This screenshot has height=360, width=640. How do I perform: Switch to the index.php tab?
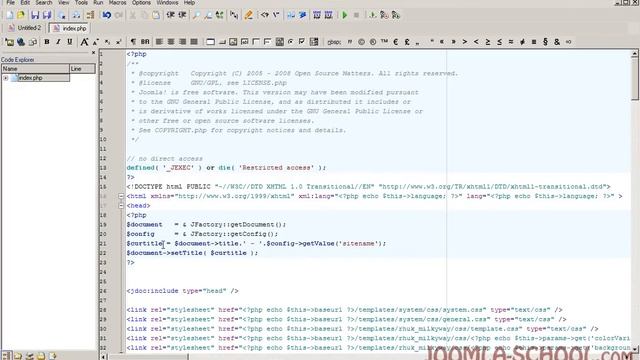69,28
